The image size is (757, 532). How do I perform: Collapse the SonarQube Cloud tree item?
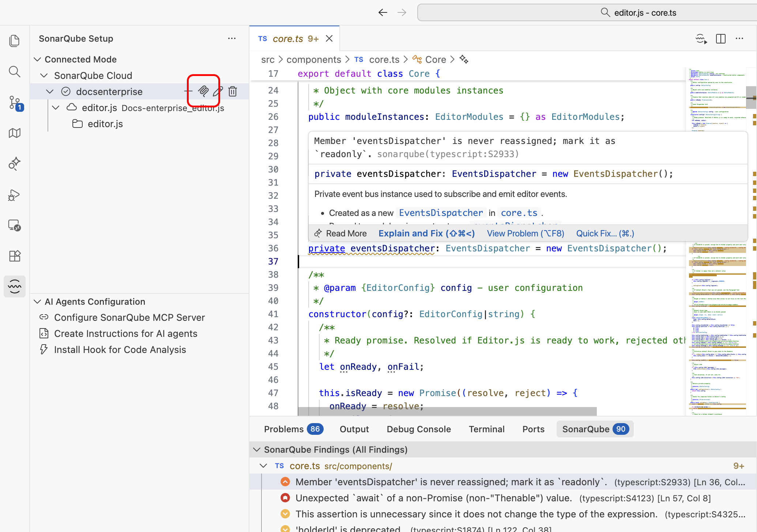point(44,75)
